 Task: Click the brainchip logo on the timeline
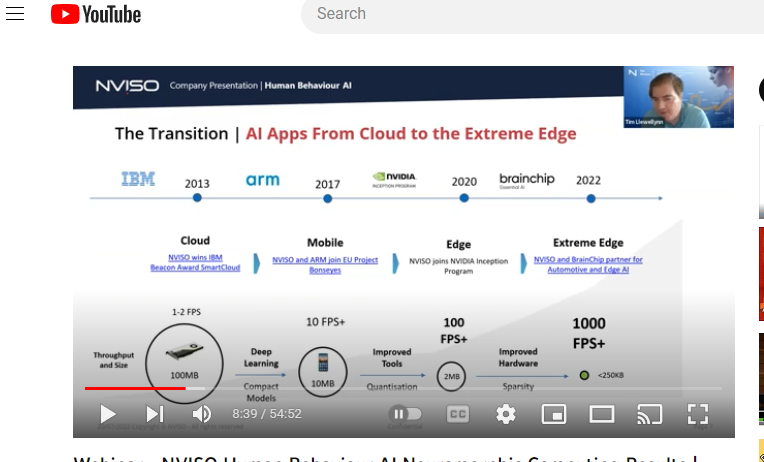coord(527,180)
